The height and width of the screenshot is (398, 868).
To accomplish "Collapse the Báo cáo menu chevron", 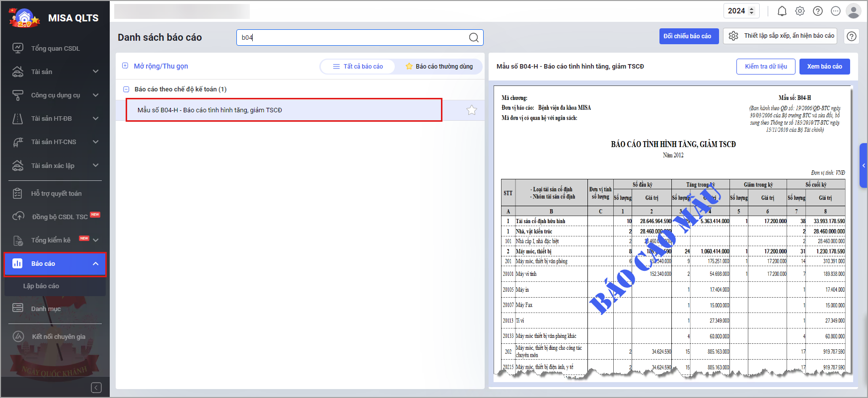I will [x=96, y=264].
